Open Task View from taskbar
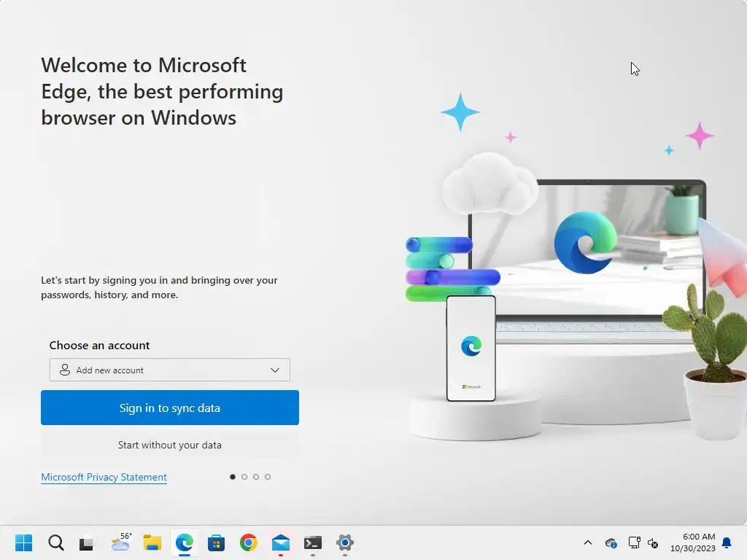The width and height of the screenshot is (747, 560). [x=87, y=542]
